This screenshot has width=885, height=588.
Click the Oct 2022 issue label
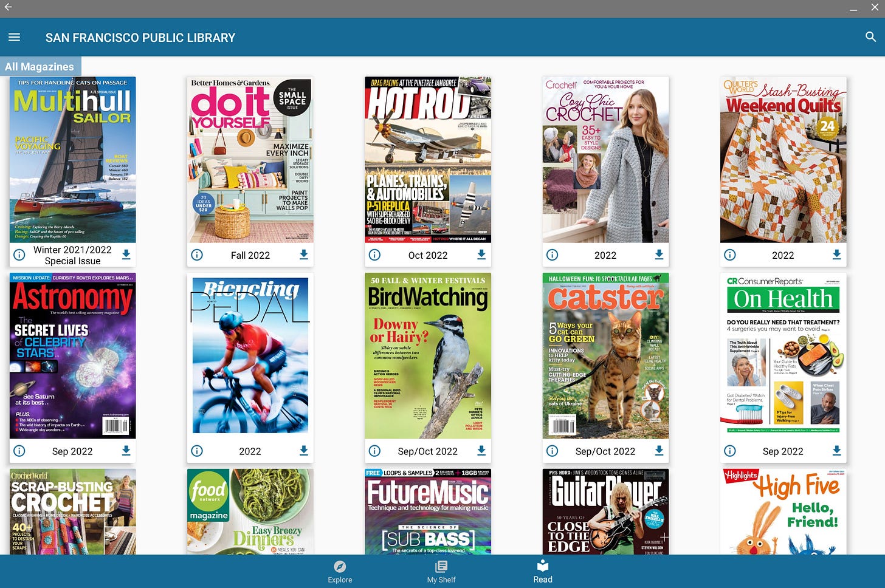(428, 255)
